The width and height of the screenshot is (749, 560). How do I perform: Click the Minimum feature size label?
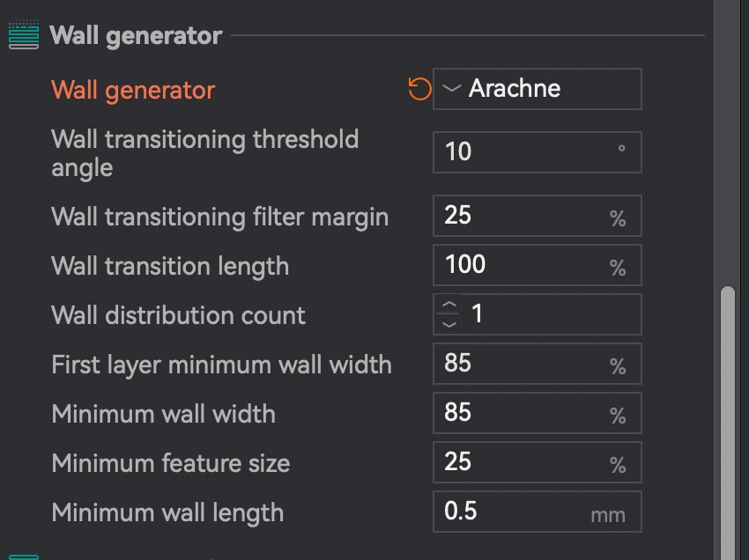[171, 463]
